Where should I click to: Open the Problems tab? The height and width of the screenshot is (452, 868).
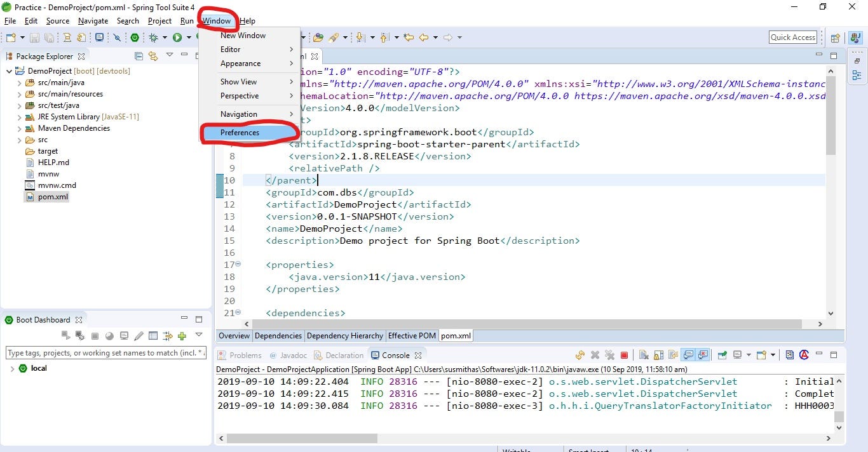click(240, 356)
